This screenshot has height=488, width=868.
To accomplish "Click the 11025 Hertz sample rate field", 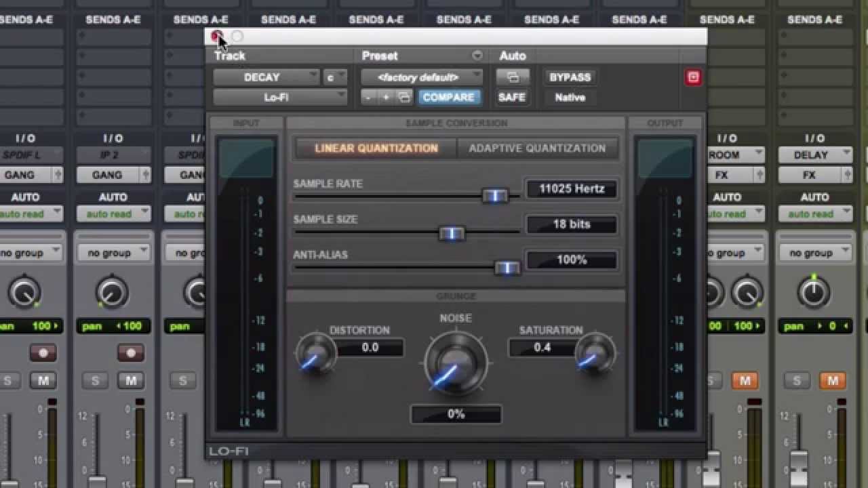I will tap(572, 189).
